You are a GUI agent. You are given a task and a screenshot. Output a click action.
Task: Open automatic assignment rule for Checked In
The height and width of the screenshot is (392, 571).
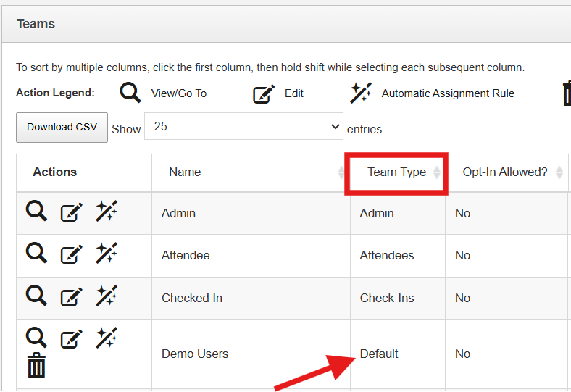coord(107,296)
